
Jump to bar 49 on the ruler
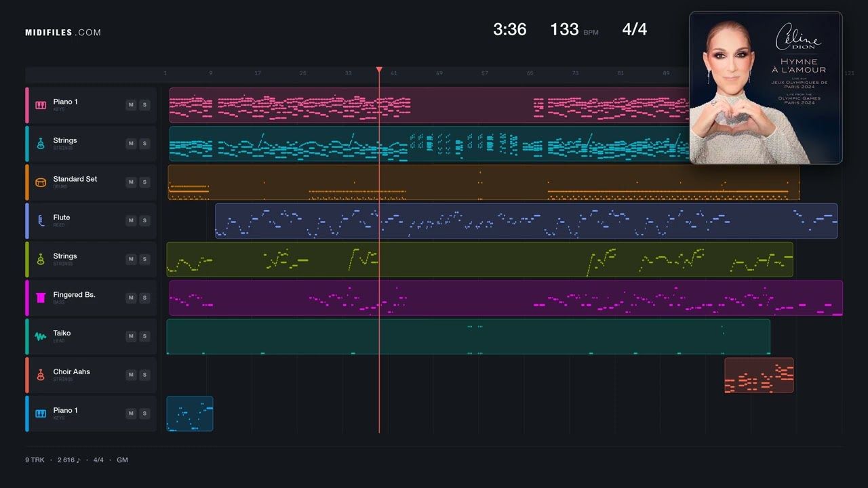tap(439, 73)
